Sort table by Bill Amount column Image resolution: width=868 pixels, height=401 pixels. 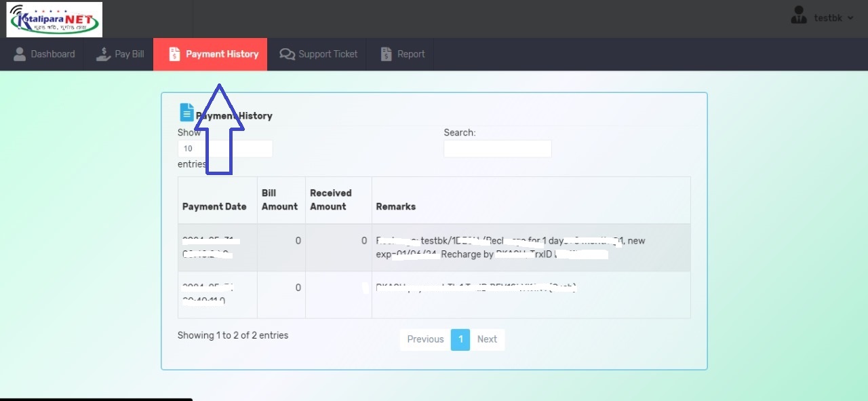click(x=279, y=200)
